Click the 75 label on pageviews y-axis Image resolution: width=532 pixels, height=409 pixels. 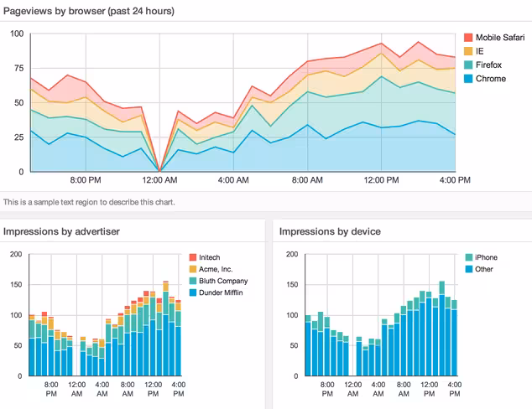(x=19, y=68)
